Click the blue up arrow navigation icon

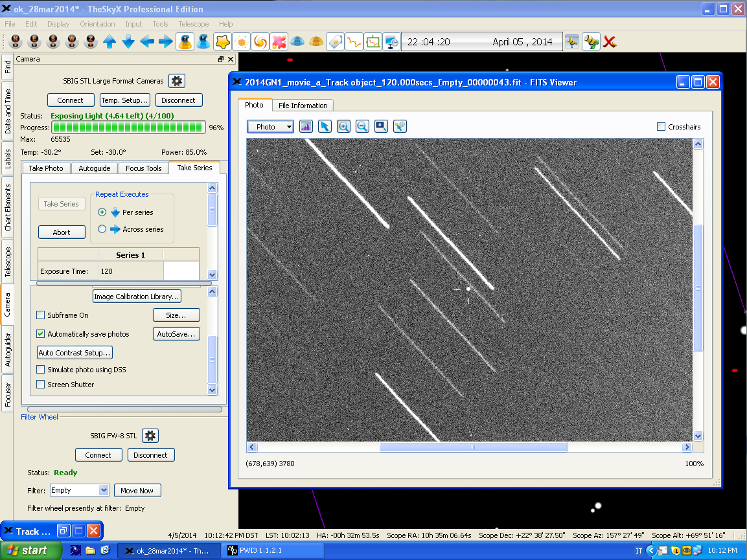pyautogui.click(x=109, y=41)
